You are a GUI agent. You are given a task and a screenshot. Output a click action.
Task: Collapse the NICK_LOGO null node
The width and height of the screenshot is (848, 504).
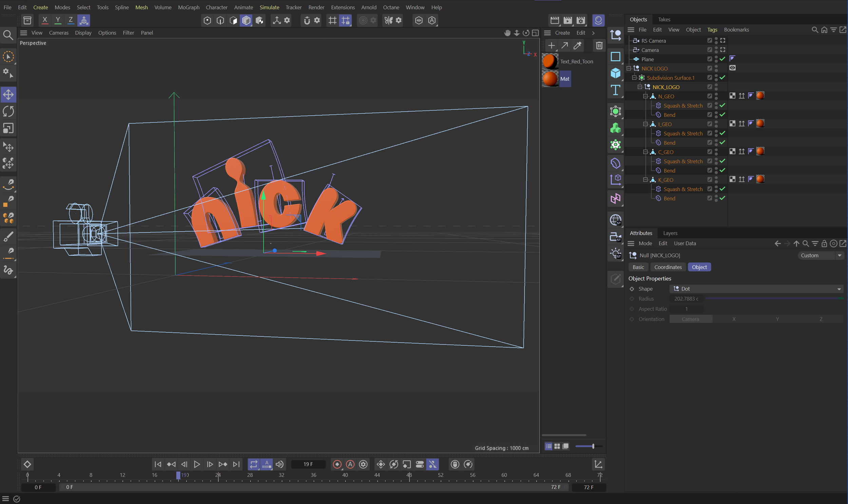pos(640,87)
